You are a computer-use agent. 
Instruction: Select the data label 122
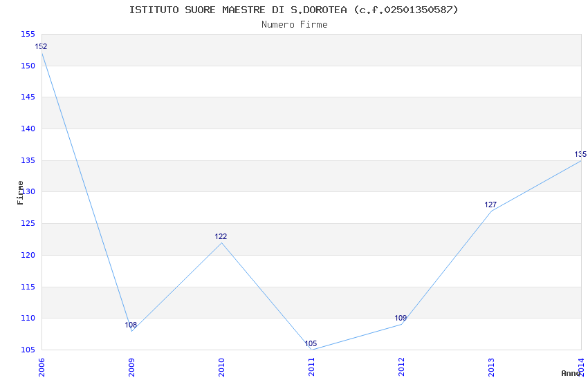click(x=221, y=236)
